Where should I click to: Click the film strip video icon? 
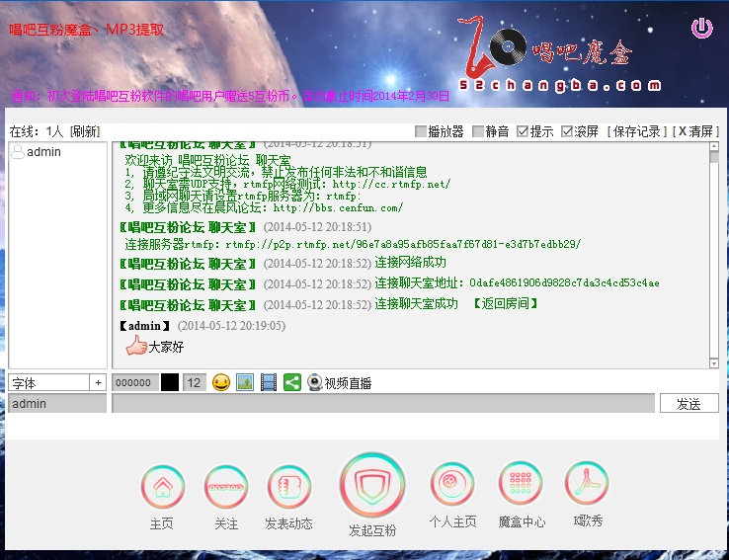269,382
